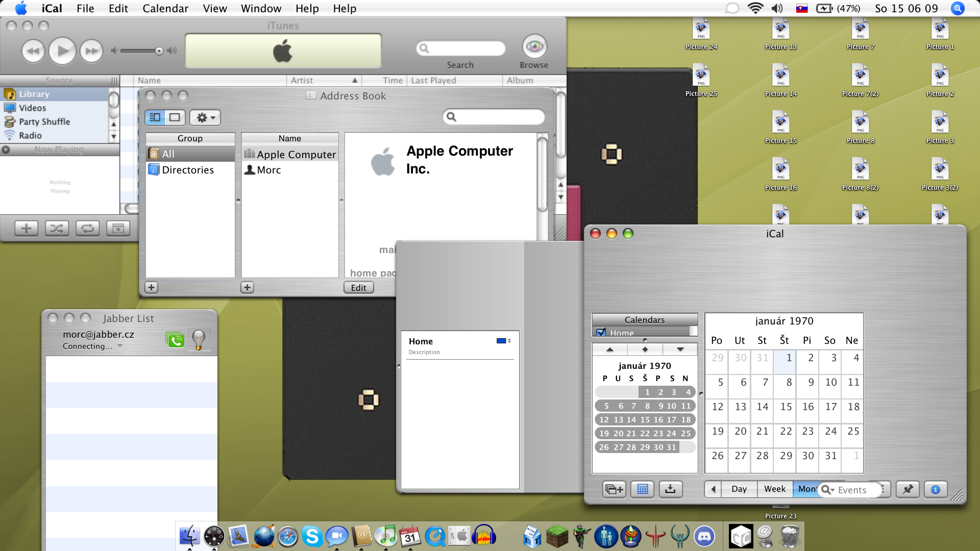This screenshot has width=980, height=551.
Task: Click the iTunes play button
Action: tap(62, 51)
